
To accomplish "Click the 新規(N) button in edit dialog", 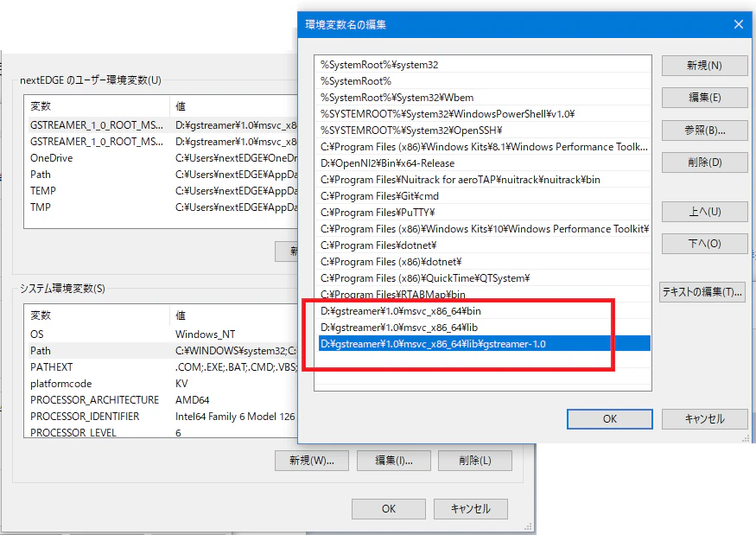I will click(704, 66).
